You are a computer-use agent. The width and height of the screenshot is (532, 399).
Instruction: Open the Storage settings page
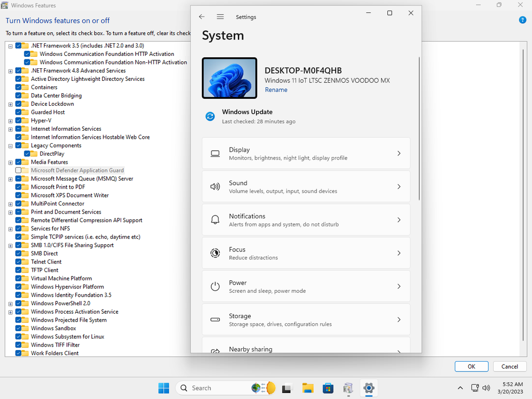(x=306, y=320)
